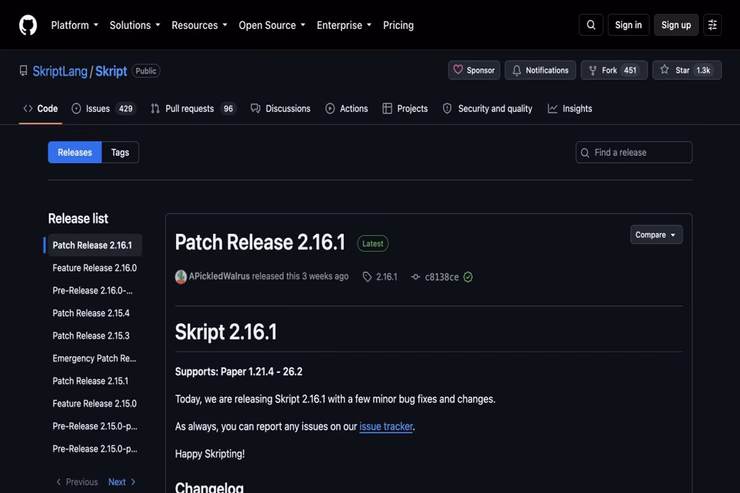Expand the Open Source menu
The height and width of the screenshot is (493, 740).
tap(272, 25)
